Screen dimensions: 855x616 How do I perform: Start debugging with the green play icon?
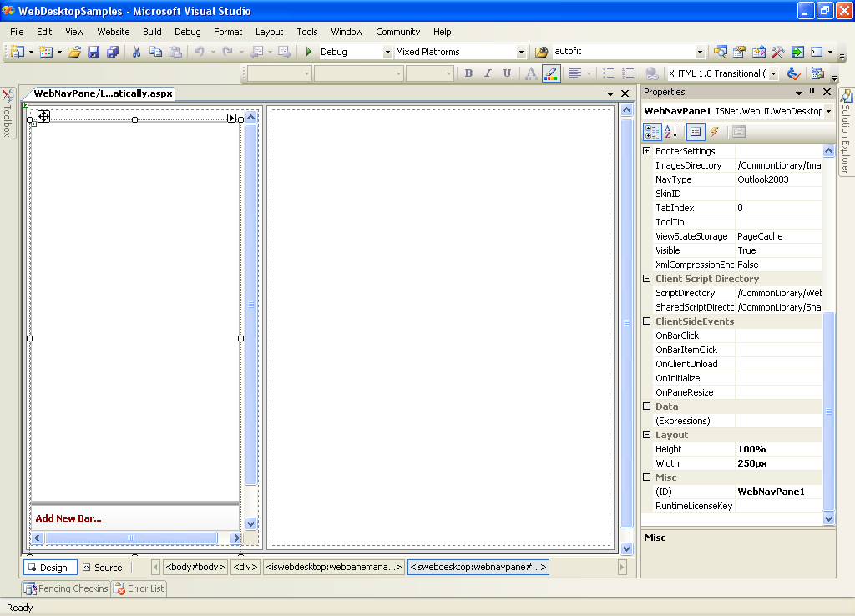tap(308, 52)
